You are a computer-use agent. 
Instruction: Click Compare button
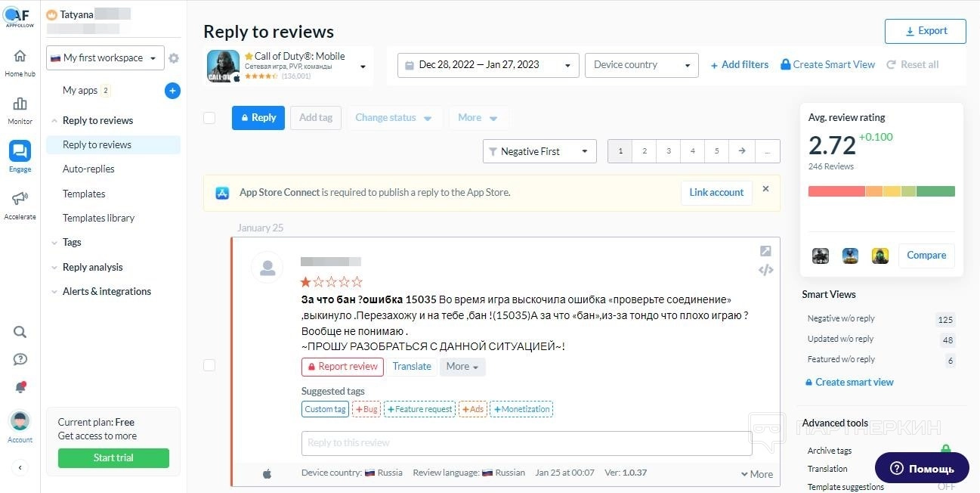click(926, 256)
